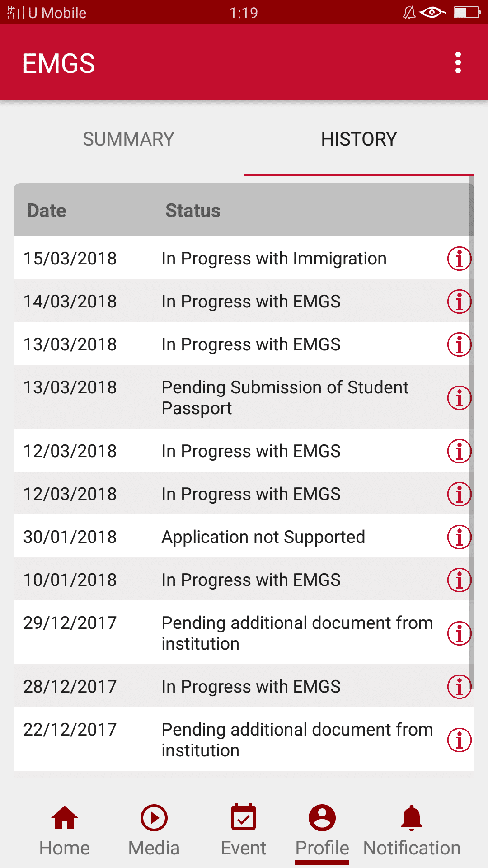Open info for 10/01/2018 status entry
The image size is (488, 868).
click(459, 580)
